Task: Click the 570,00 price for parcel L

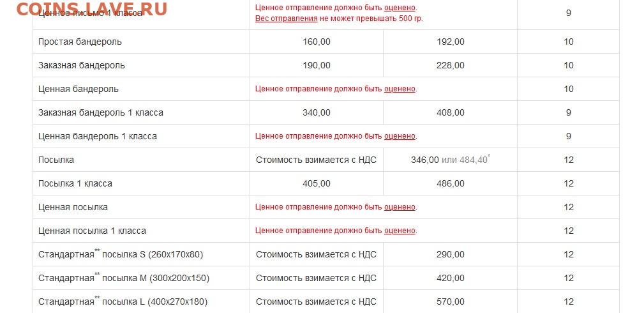Action: click(451, 302)
